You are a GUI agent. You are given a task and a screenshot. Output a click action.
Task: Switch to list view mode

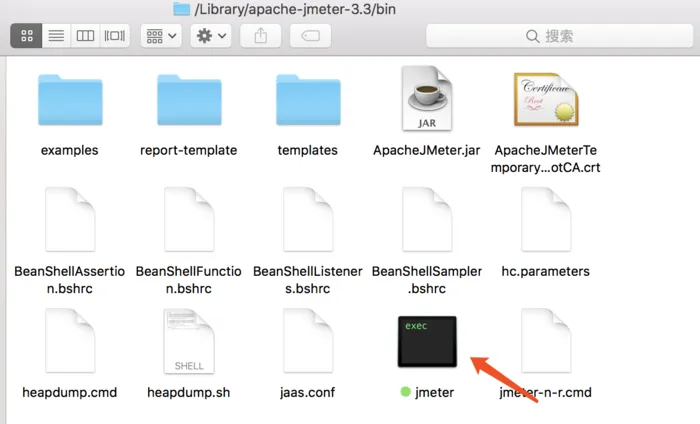[x=56, y=36]
